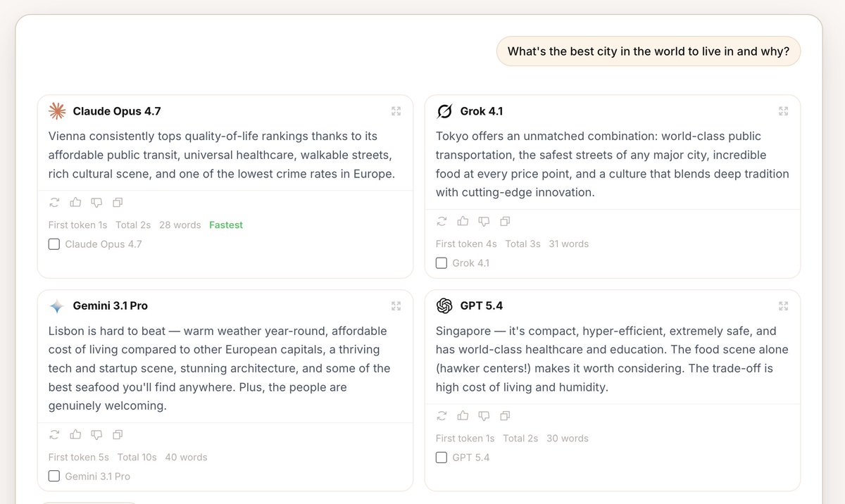Regenerate the Gemini 3.1 Pro response
This screenshot has width=845, height=504.
54,434
